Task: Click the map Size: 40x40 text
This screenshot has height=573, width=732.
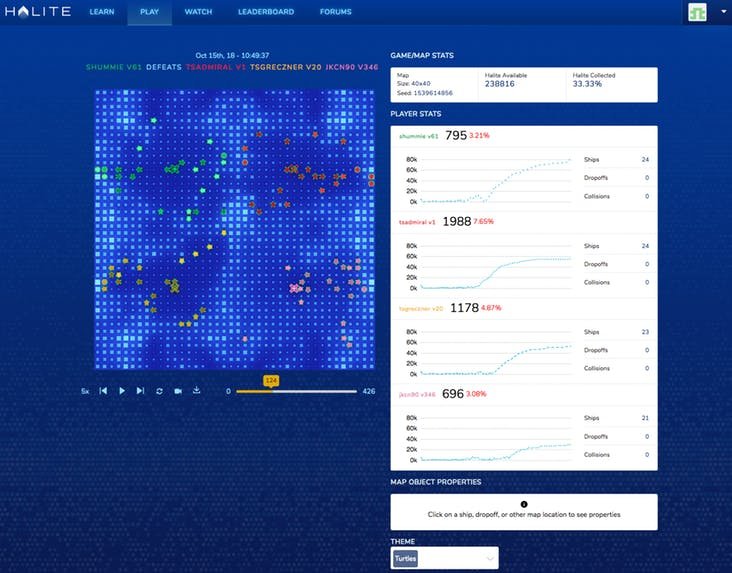Action: 414,84
